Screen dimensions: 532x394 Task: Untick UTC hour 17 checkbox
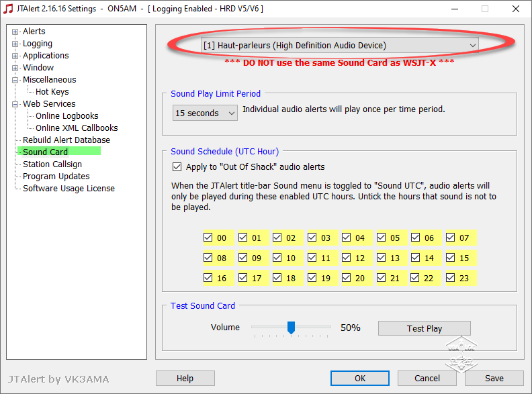coord(242,278)
